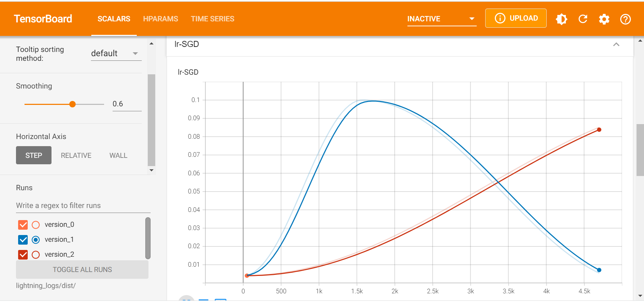
Task: Click the regex filter runs field
Action: click(x=83, y=206)
